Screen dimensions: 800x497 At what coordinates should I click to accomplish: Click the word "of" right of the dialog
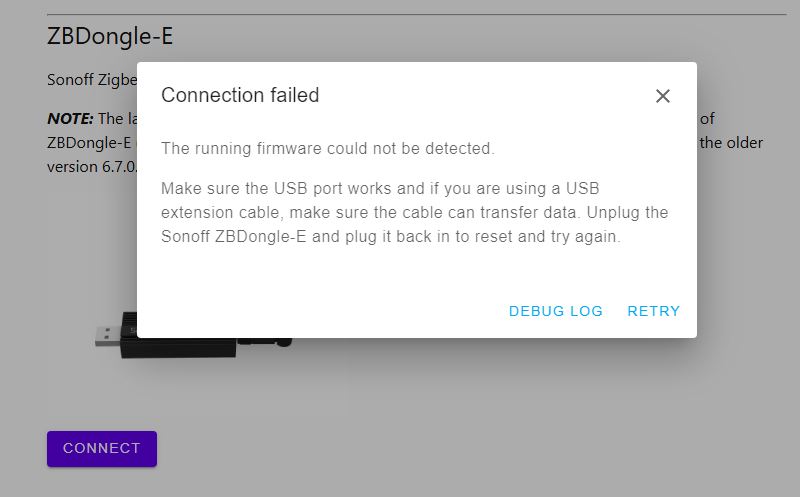[x=707, y=119]
